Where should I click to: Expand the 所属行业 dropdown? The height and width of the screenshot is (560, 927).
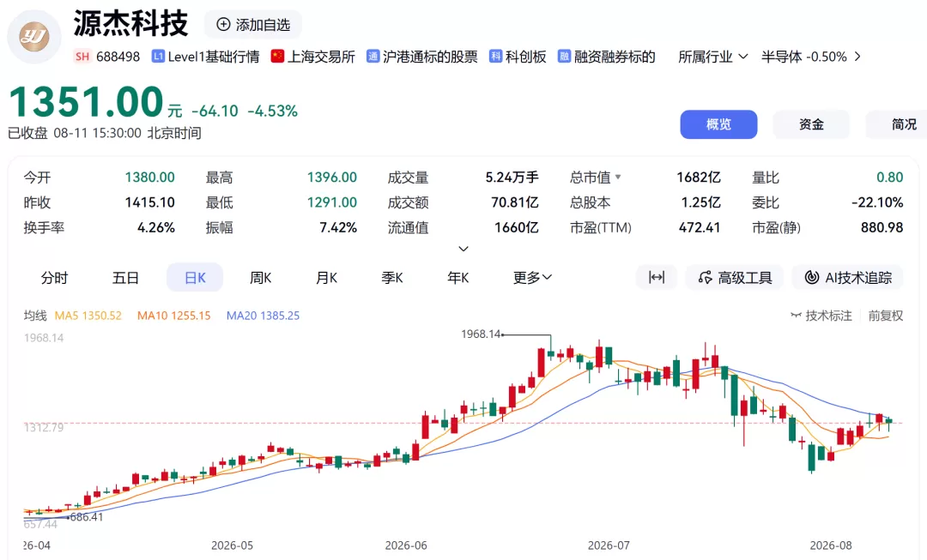coord(713,57)
